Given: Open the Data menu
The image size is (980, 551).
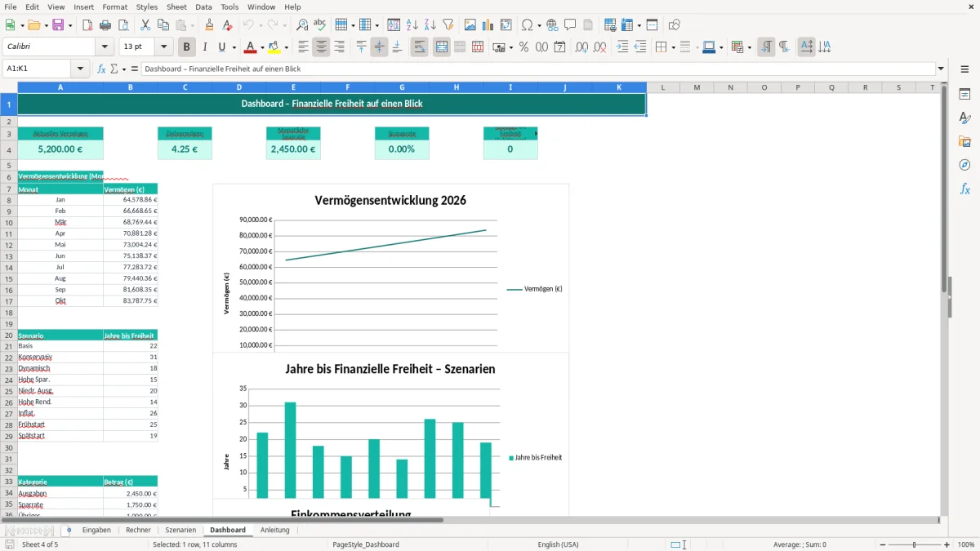Looking at the screenshot, I should coord(203,7).
